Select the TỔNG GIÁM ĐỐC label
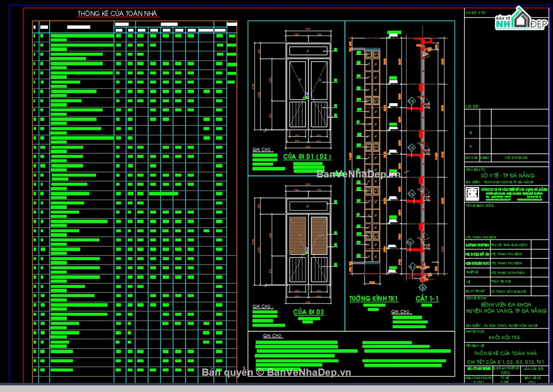This screenshot has height=392, width=553. pyautogui.click(x=480, y=206)
